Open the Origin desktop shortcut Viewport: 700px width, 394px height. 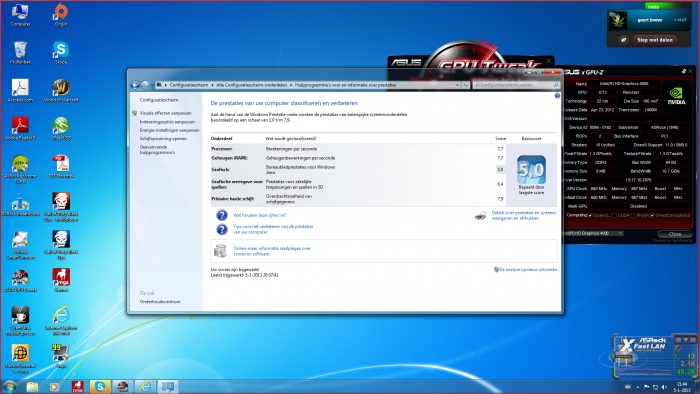click(x=61, y=15)
